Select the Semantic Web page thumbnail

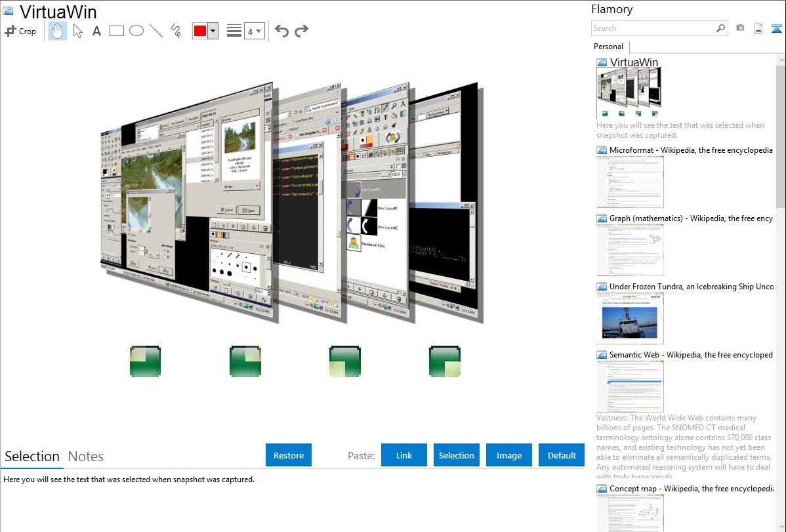coord(630,386)
